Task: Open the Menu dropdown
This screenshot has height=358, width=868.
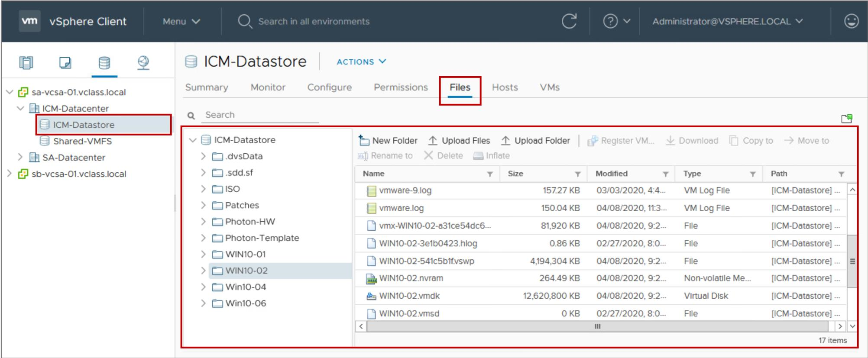Action: 181,21
